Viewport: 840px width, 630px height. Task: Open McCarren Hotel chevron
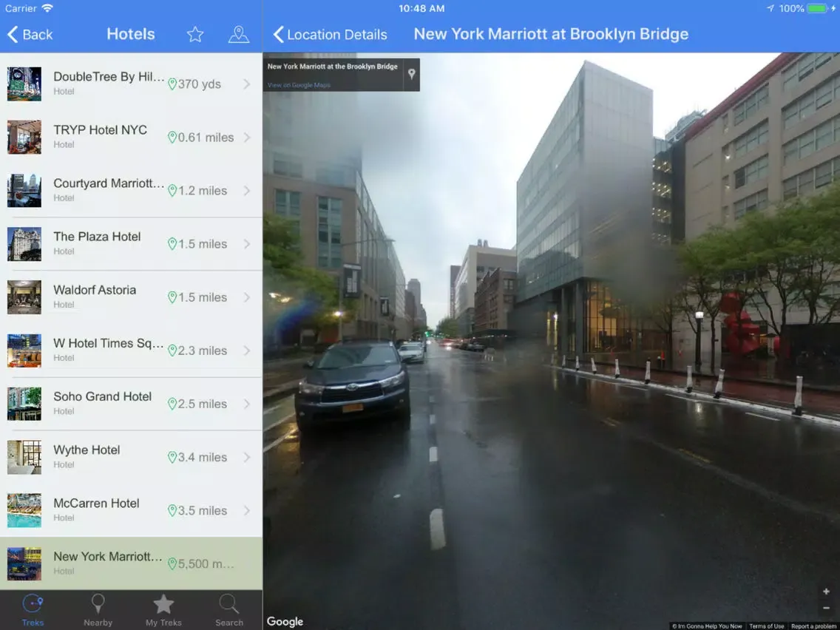tap(246, 510)
